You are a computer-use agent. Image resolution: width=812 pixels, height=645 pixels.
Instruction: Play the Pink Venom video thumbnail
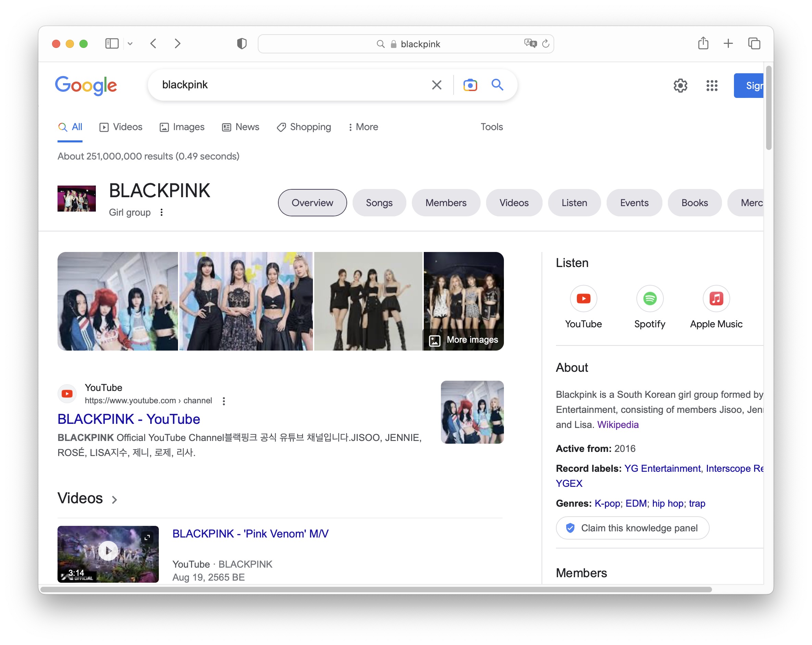(x=108, y=551)
